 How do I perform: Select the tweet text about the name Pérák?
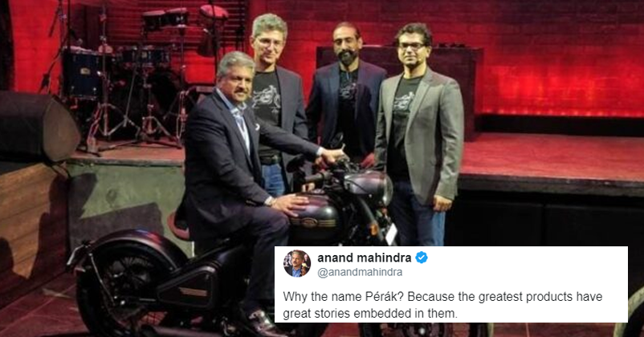click(442, 305)
